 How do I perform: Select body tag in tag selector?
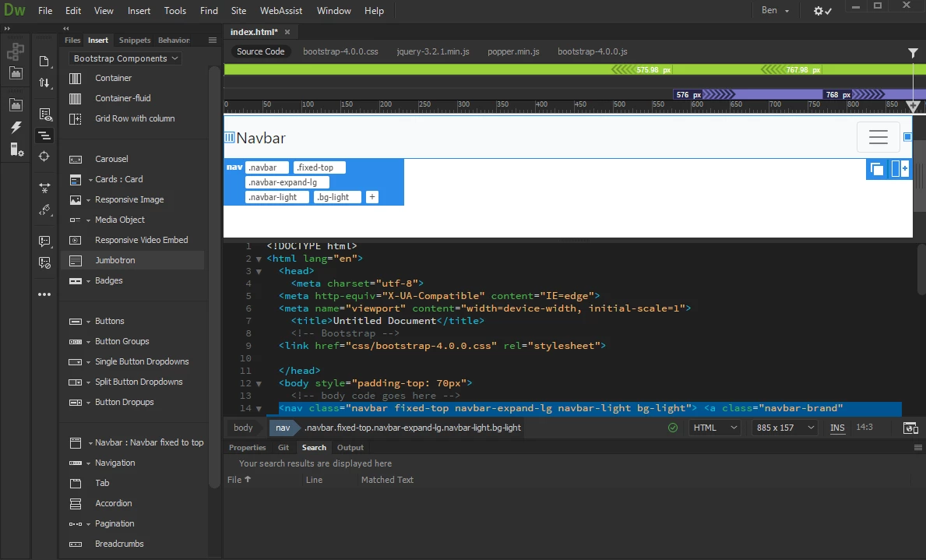[x=243, y=428]
